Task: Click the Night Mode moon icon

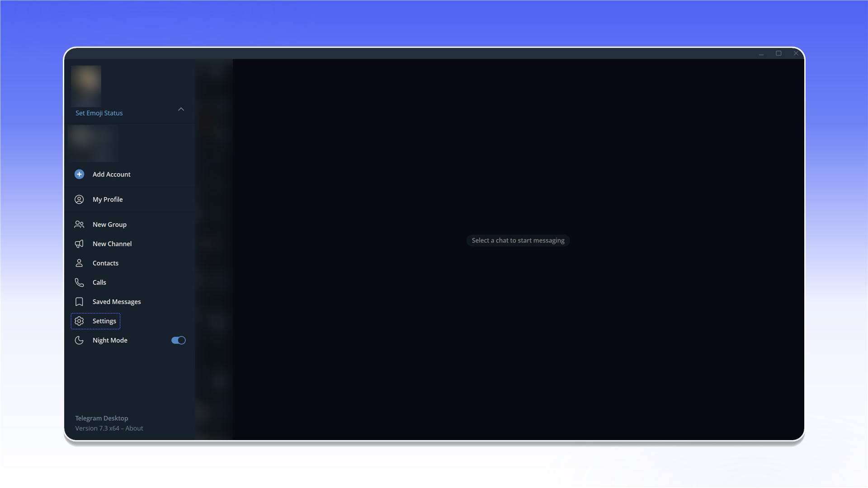Action: click(x=79, y=340)
